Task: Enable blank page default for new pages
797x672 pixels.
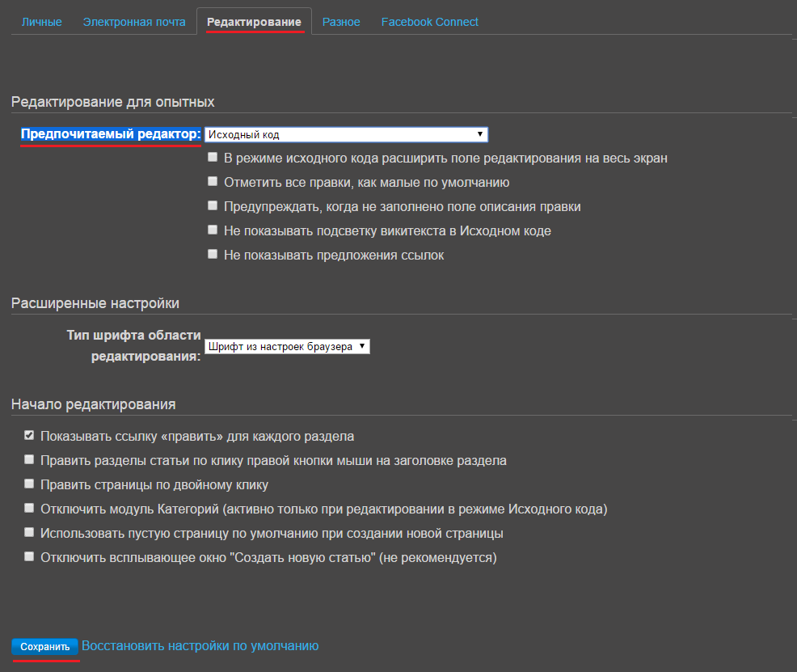Action: [x=29, y=532]
